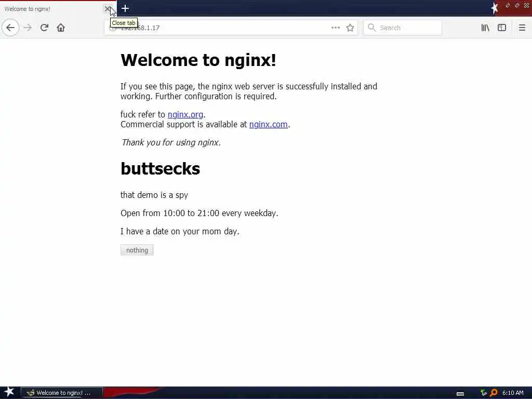Click the keyboard tray icon

tap(460, 394)
